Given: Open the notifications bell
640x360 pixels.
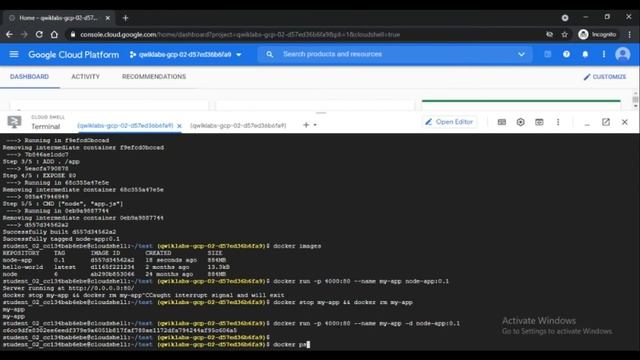Looking at the screenshot, I should (585, 54).
